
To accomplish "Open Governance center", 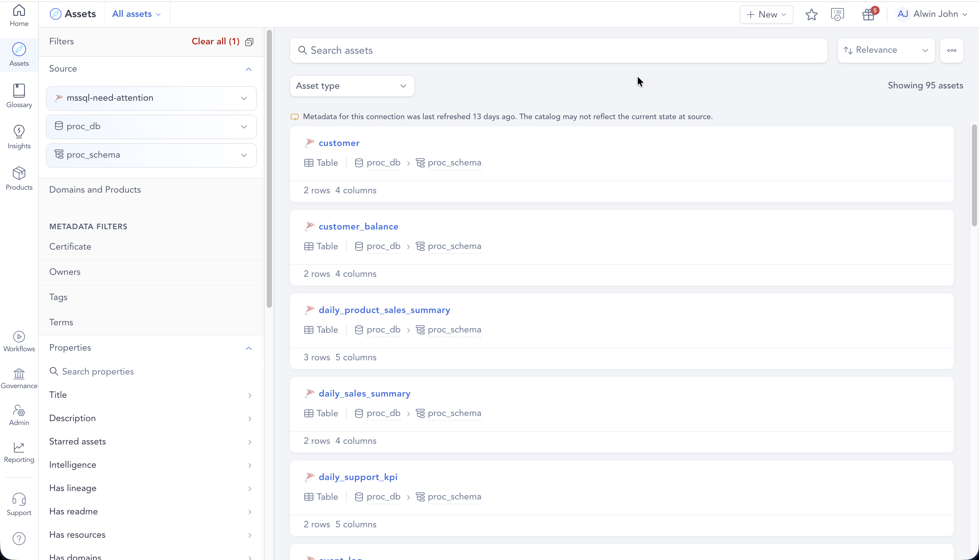I will click(x=19, y=379).
